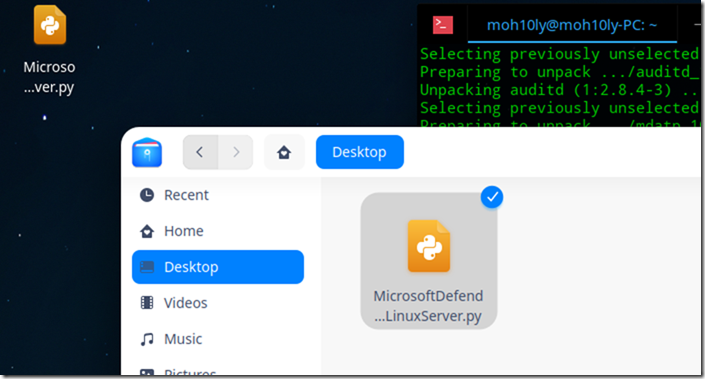The width and height of the screenshot is (705, 379).
Task: Click the 'Unpacking auditd' terminal line
Action: (x=559, y=90)
